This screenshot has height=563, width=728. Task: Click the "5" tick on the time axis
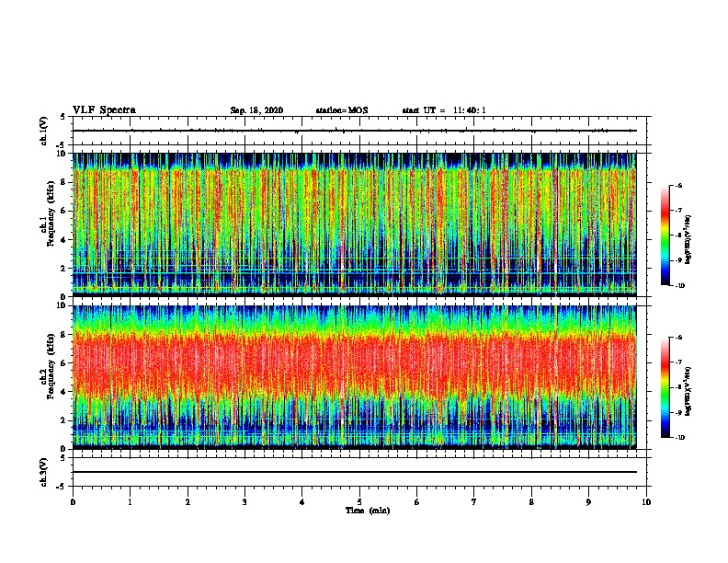click(359, 502)
